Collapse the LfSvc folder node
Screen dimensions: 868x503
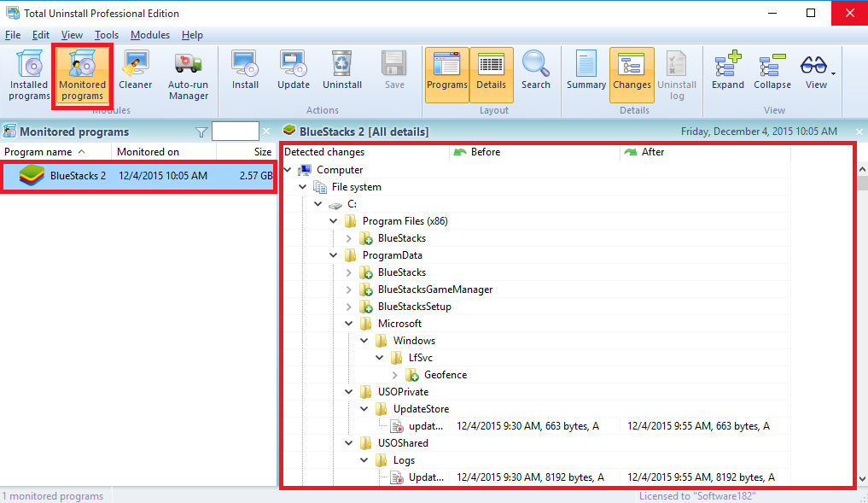[x=380, y=358]
